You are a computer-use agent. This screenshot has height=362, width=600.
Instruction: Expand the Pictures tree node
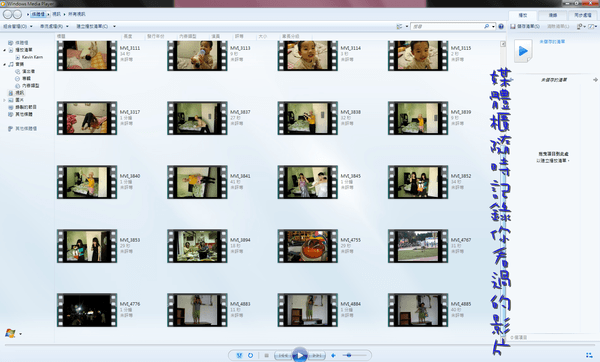5,100
